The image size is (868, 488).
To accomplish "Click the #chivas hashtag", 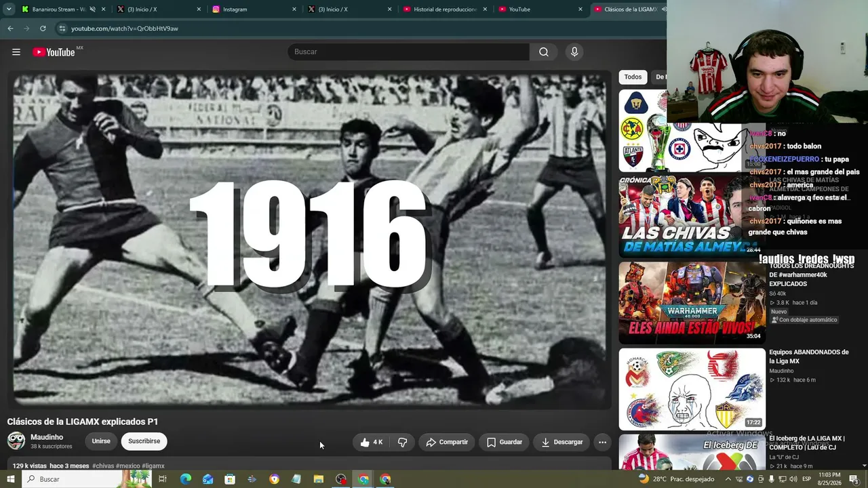I will pyautogui.click(x=103, y=466).
